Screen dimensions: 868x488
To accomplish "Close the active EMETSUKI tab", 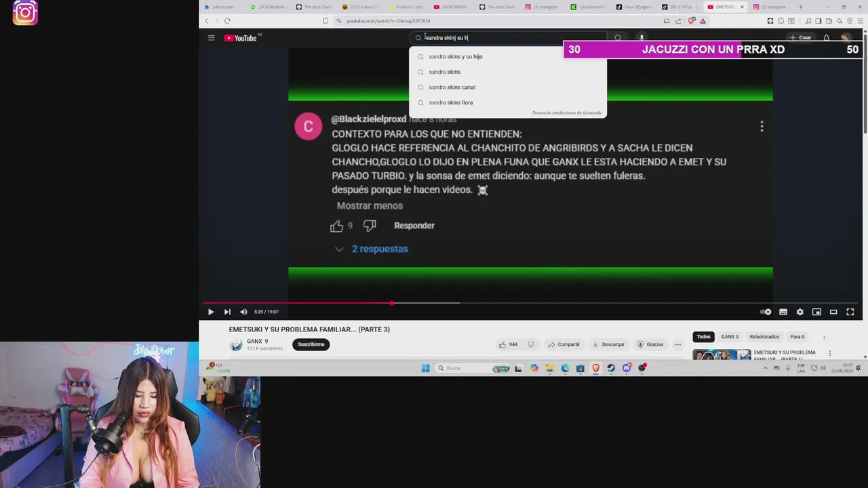I will pos(742,7).
